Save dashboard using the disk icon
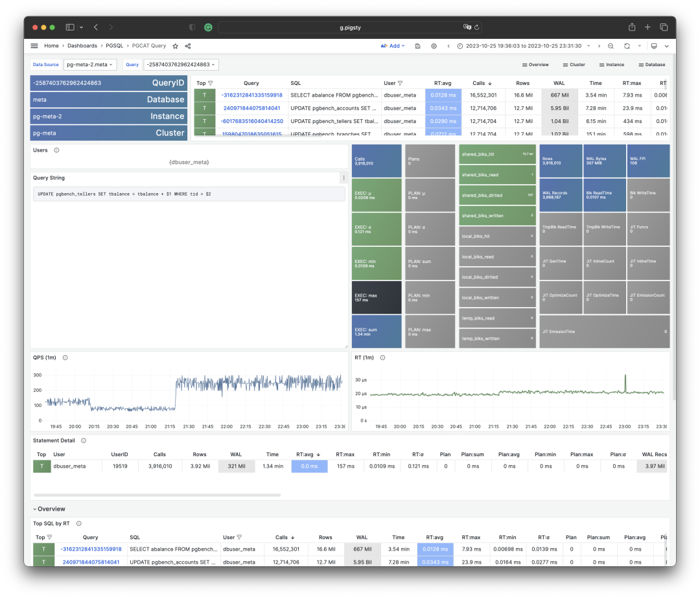Viewport: 700px width, 598px height. (417, 46)
